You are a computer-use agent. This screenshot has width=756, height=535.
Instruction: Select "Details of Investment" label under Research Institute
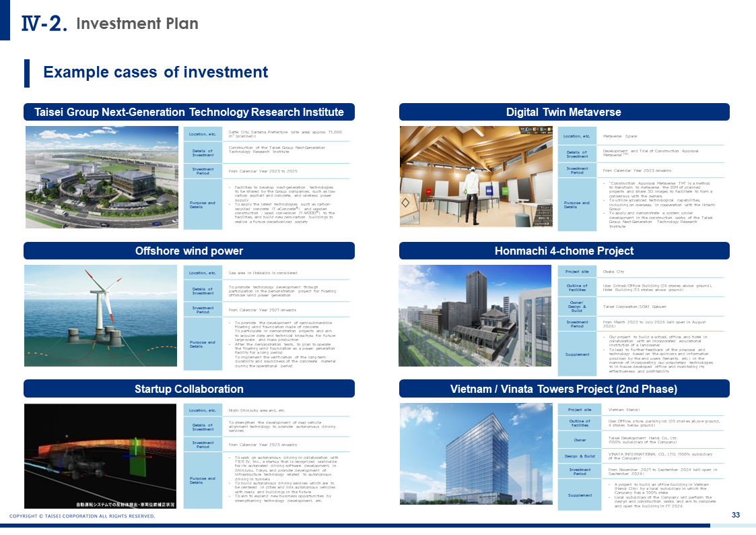tap(203, 153)
